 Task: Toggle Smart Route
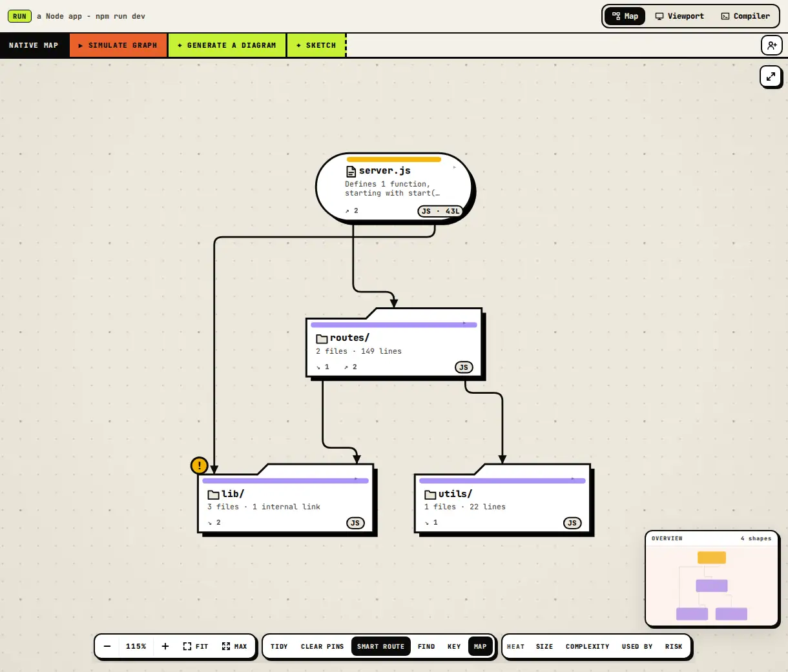381,646
